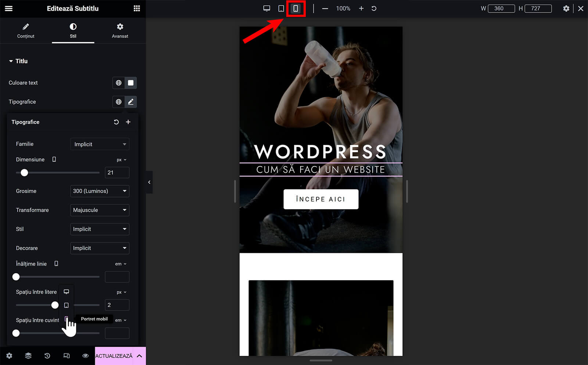Screen dimensions: 588x365
Task: Click the ACTUALIZEAZĂ button
Action: coord(114,356)
